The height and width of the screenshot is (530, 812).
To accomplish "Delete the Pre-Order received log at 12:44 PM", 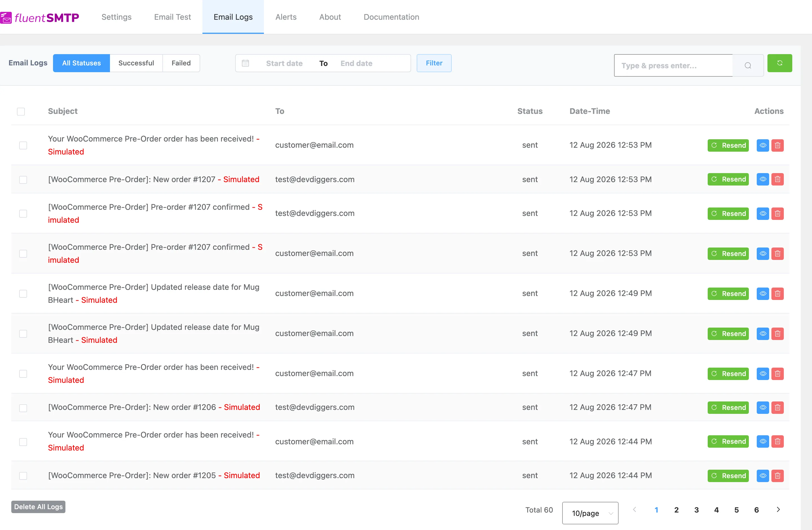I will (x=778, y=441).
